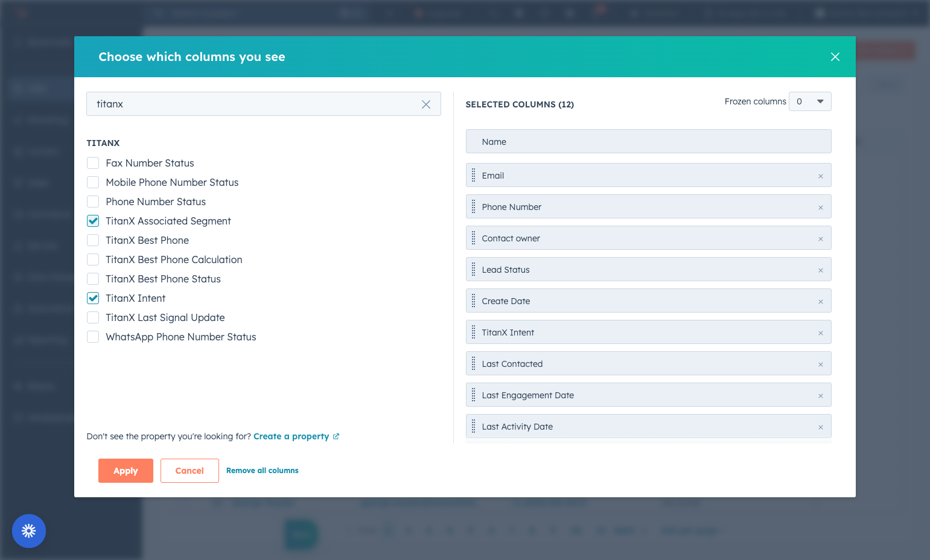Image resolution: width=930 pixels, height=560 pixels.
Task: Grab the Contact owner drag handle
Action: pyautogui.click(x=473, y=238)
